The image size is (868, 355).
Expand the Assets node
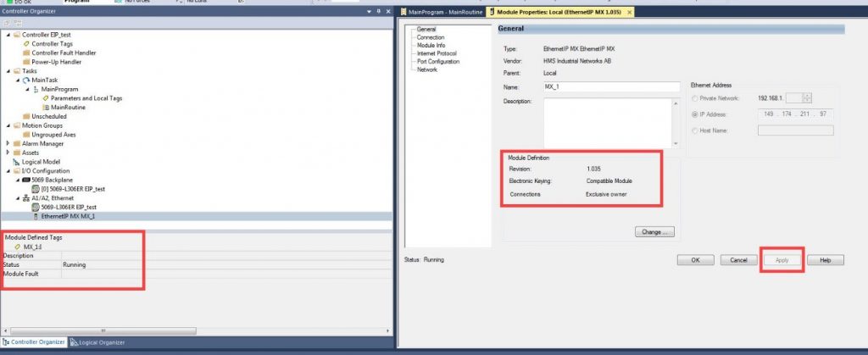8,153
